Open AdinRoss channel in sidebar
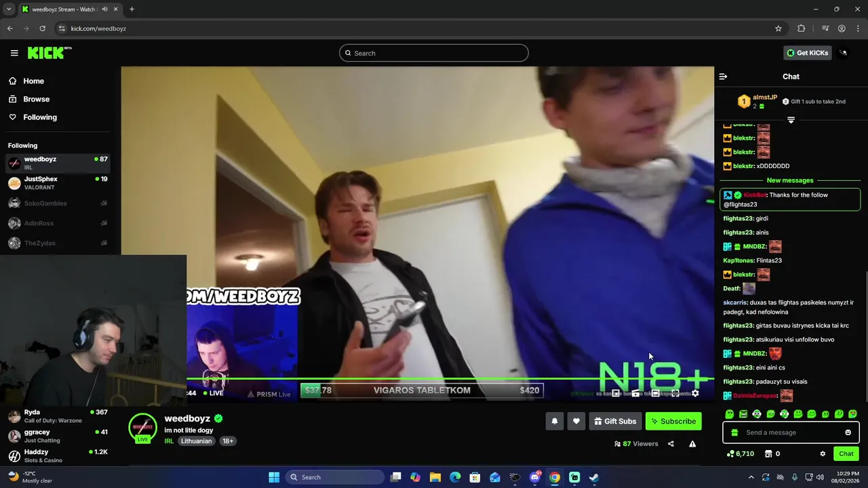 pos(59,223)
